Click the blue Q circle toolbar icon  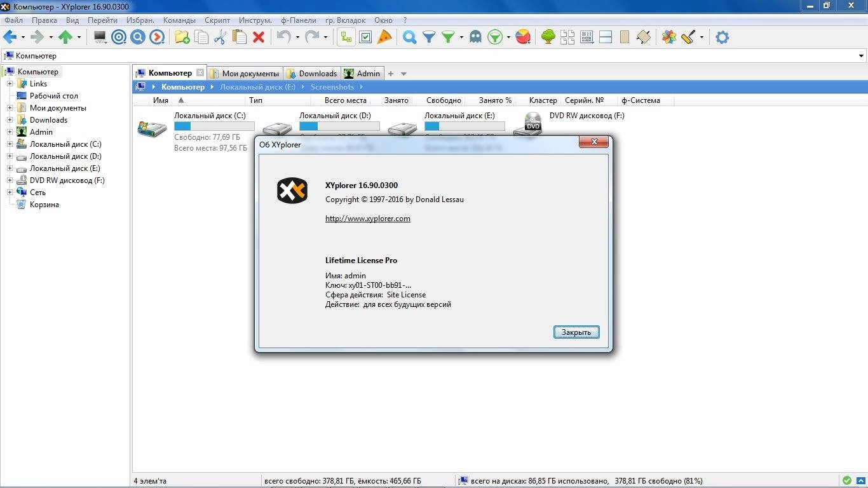[x=138, y=37]
